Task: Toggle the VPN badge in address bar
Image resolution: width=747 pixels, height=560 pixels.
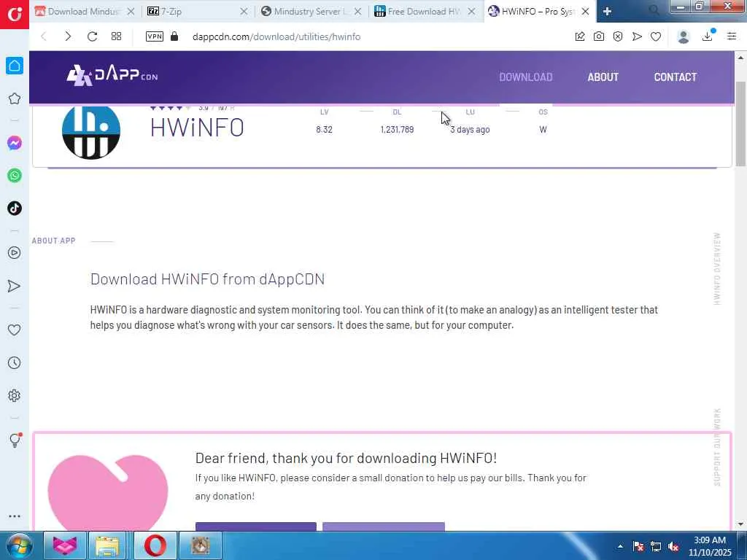Action: (x=155, y=36)
